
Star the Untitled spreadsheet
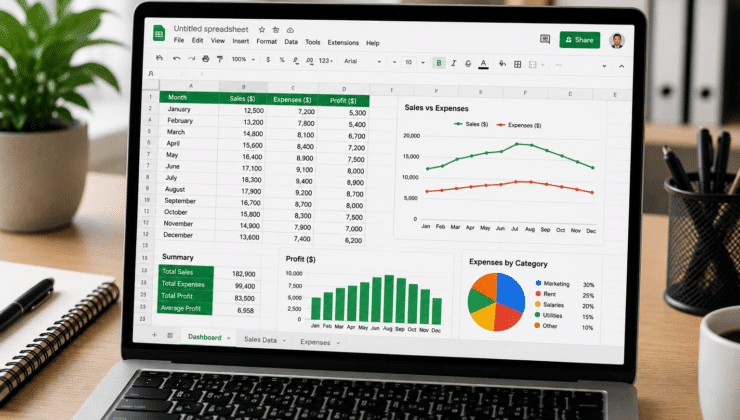[x=261, y=29]
